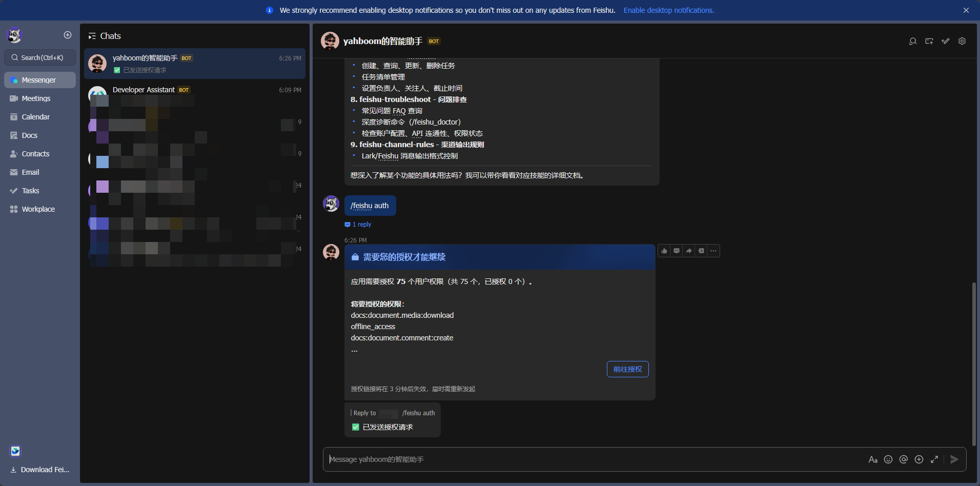Open the Search (Ctrl+K) box

tap(40, 57)
